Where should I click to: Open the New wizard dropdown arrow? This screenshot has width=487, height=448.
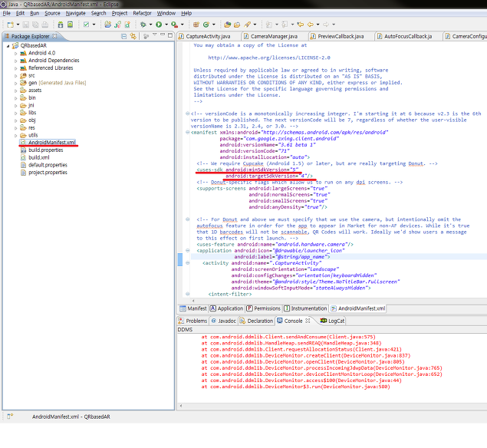point(18,25)
